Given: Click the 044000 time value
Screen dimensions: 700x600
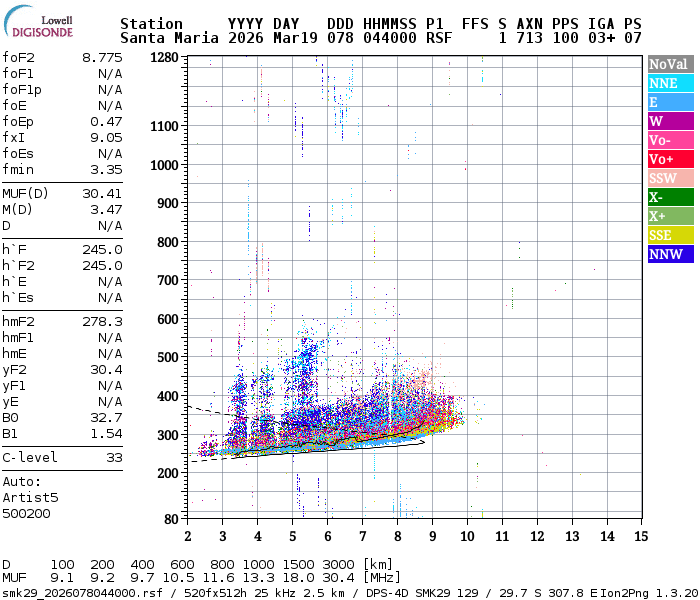Looking at the screenshot, I should point(390,38).
